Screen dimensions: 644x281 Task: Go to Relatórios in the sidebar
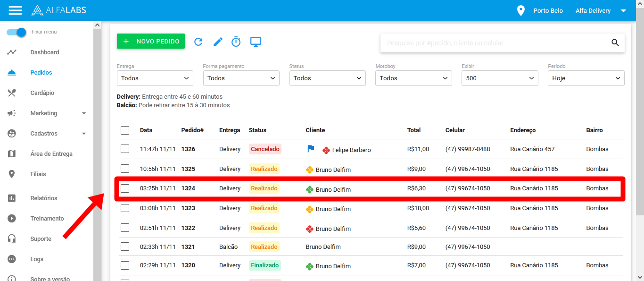(43, 198)
